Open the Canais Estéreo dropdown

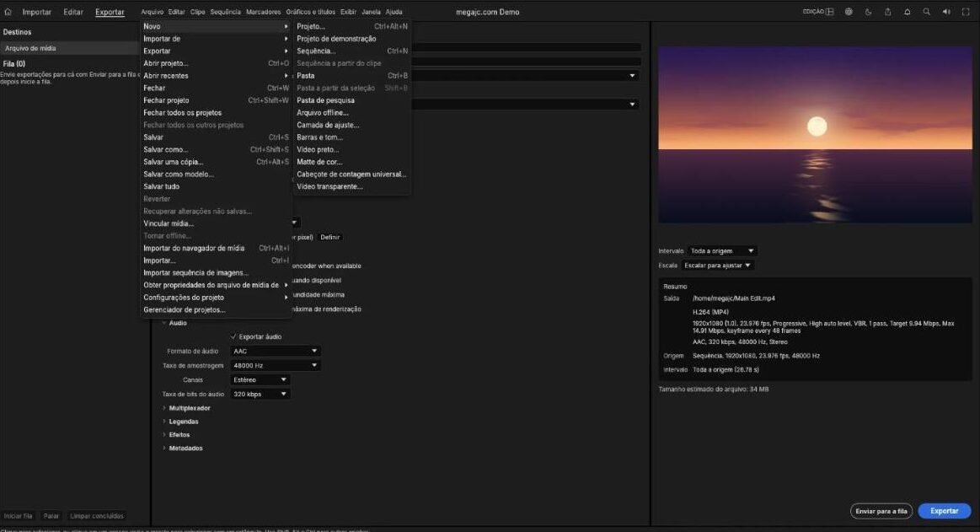click(x=260, y=380)
